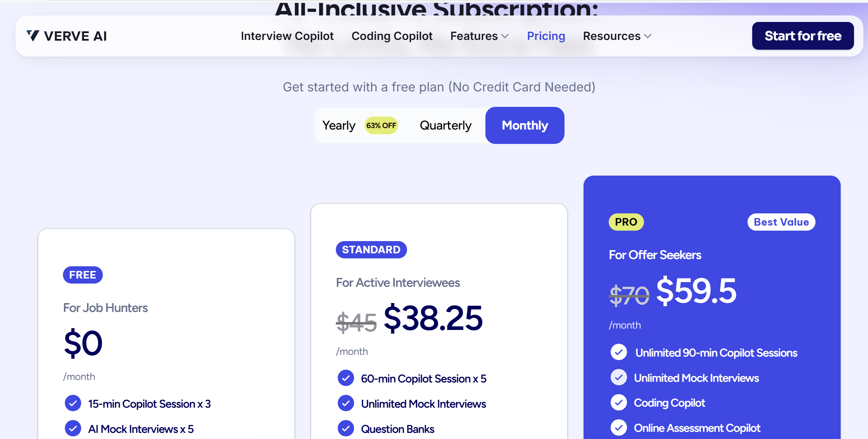Click checkmark icon beside Question Banks
The image size is (868, 439).
(x=346, y=429)
